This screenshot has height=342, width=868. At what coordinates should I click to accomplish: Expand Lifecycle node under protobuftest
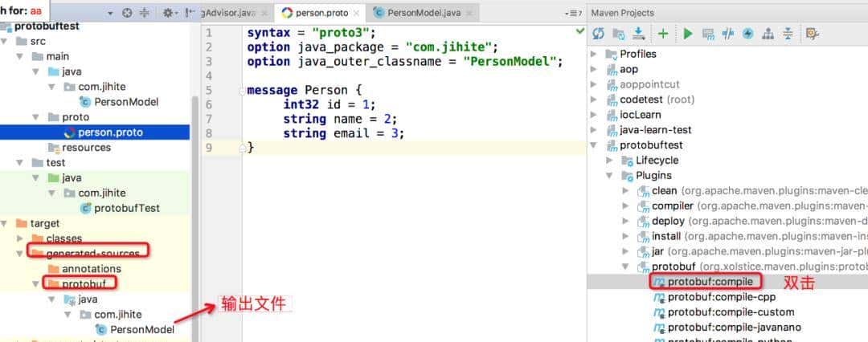click(x=610, y=161)
